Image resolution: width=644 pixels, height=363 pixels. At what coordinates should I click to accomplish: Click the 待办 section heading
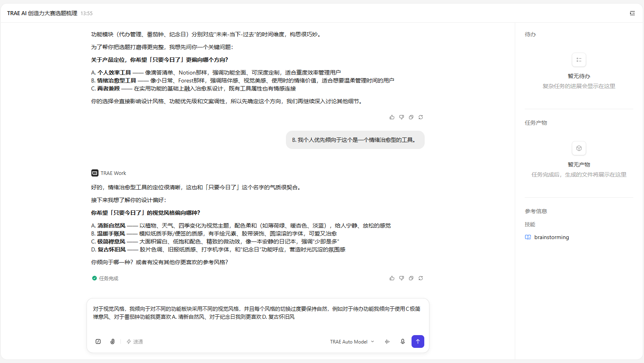pyautogui.click(x=530, y=34)
